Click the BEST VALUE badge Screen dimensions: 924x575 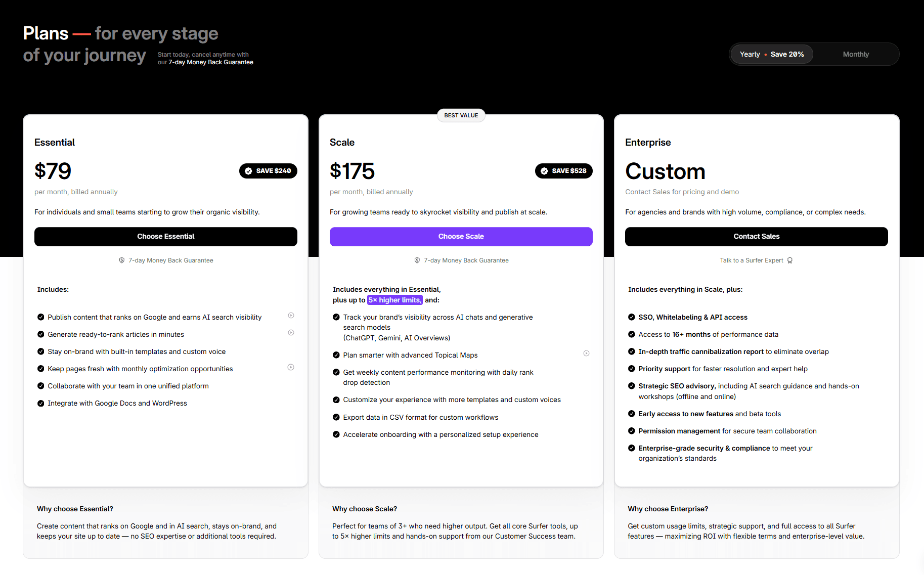[x=461, y=115]
